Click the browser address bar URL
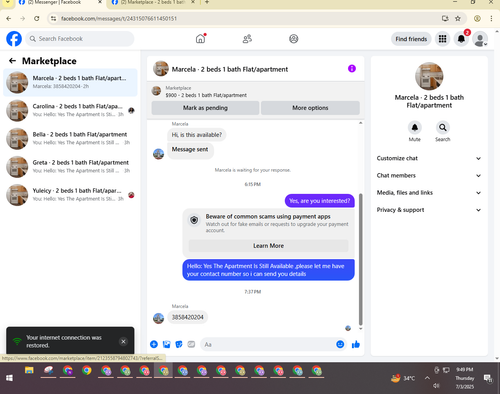500x394 pixels. 119,19
